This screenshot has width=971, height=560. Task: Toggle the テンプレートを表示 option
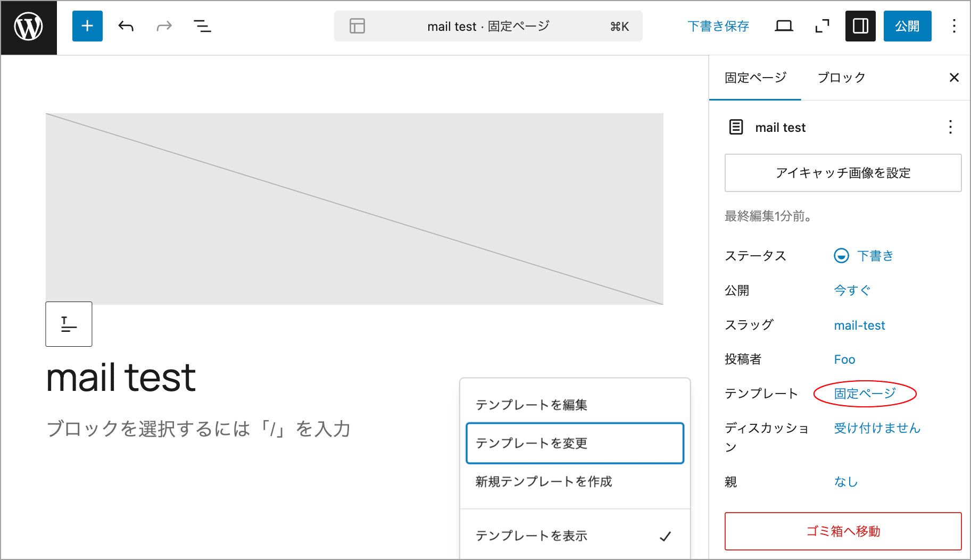click(575, 536)
